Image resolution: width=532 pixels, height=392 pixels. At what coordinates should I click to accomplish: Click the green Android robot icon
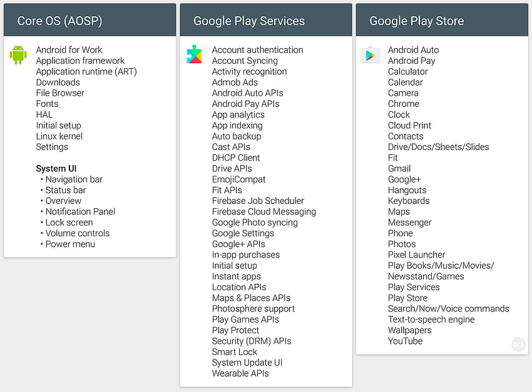click(x=18, y=55)
